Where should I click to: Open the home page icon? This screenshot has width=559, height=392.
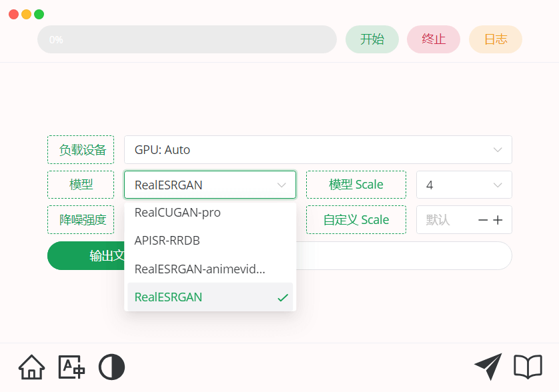point(32,367)
